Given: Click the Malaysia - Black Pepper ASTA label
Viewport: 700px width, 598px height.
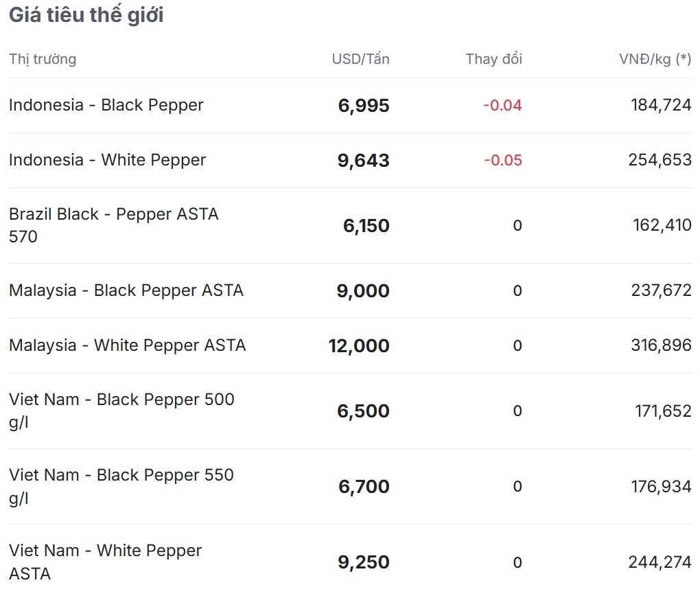Looking at the screenshot, I should [x=126, y=290].
